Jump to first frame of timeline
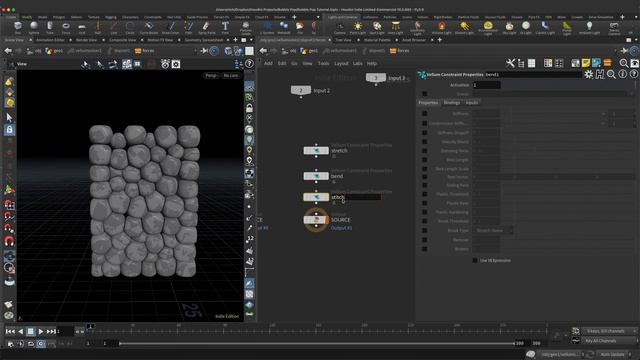The height and width of the screenshot is (360, 640). click(x=10, y=331)
